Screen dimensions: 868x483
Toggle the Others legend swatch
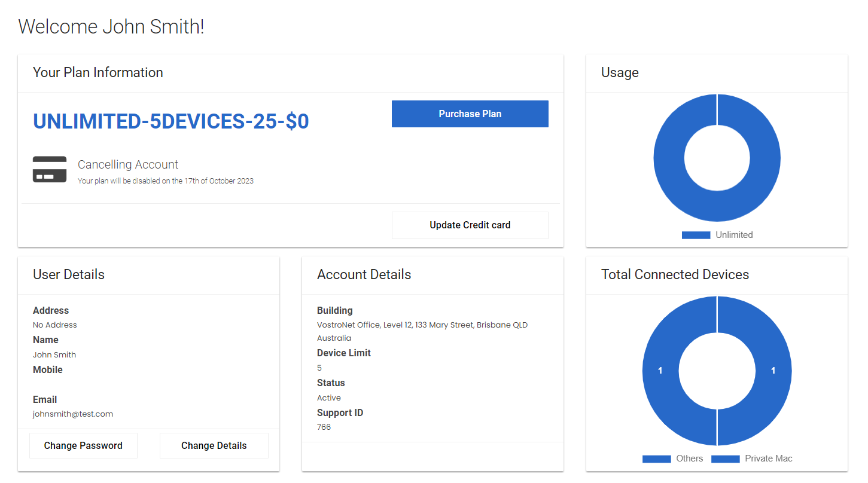pyautogui.click(x=656, y=458)
